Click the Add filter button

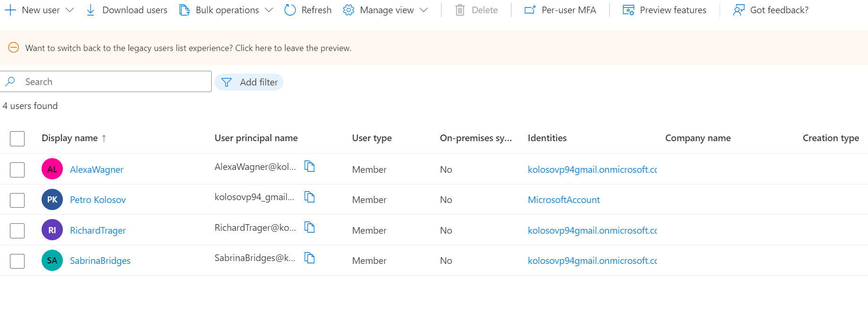tap(249, 82)
